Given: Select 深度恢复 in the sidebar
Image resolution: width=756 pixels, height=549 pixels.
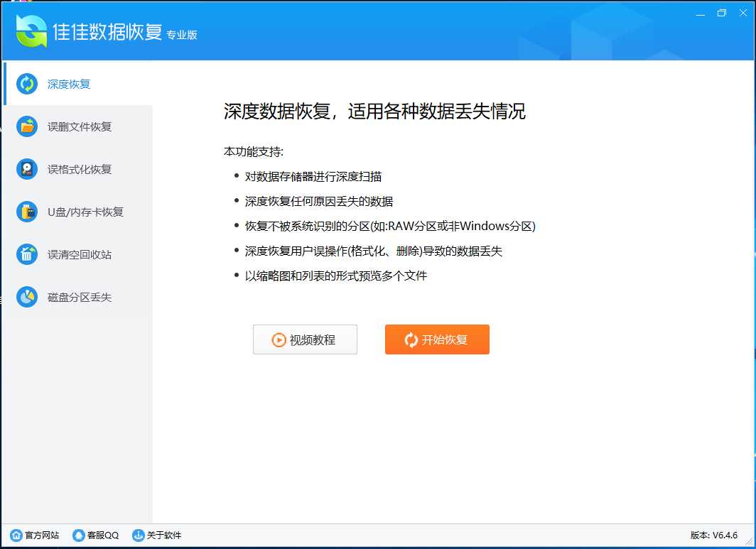Looking at the screenshot, I should click(78, 84).
